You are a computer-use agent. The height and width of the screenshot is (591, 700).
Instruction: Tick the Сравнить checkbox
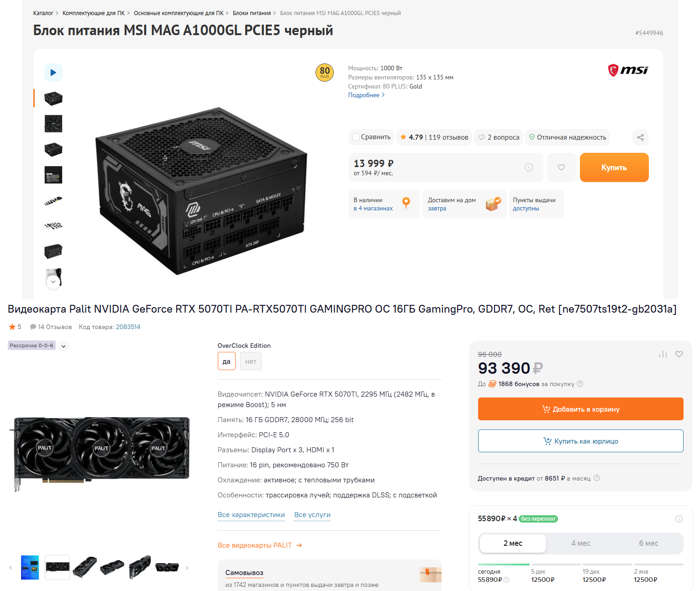pyautogui.click(x=356, y=137)
